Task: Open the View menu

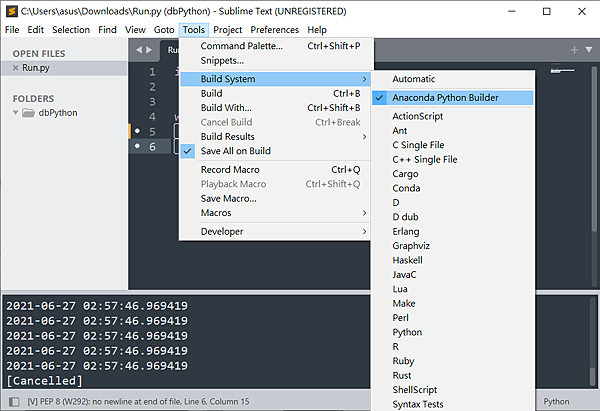Action: pyautogui.click(x=135, y=30)
